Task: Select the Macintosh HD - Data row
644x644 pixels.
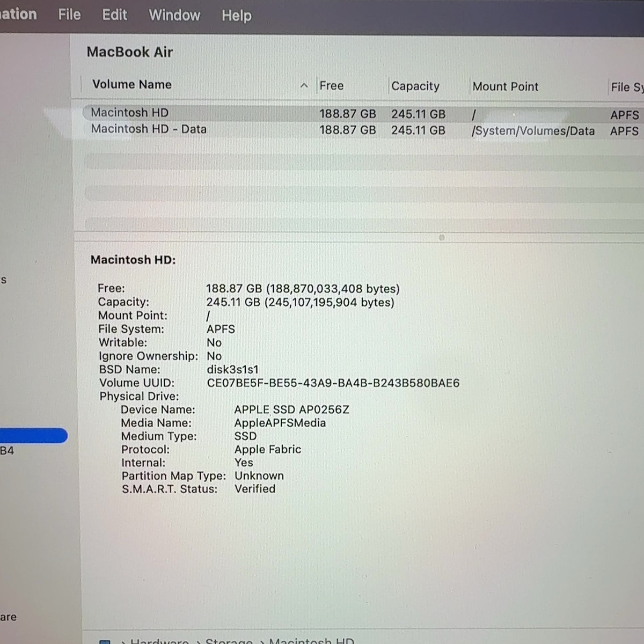Action: pyautogui.click(x=363, y=130)
